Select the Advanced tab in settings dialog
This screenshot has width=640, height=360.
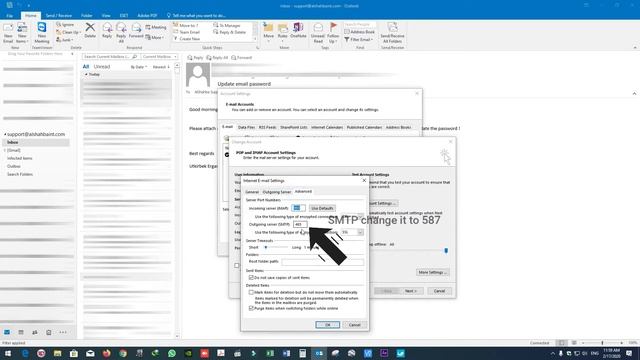303,191
